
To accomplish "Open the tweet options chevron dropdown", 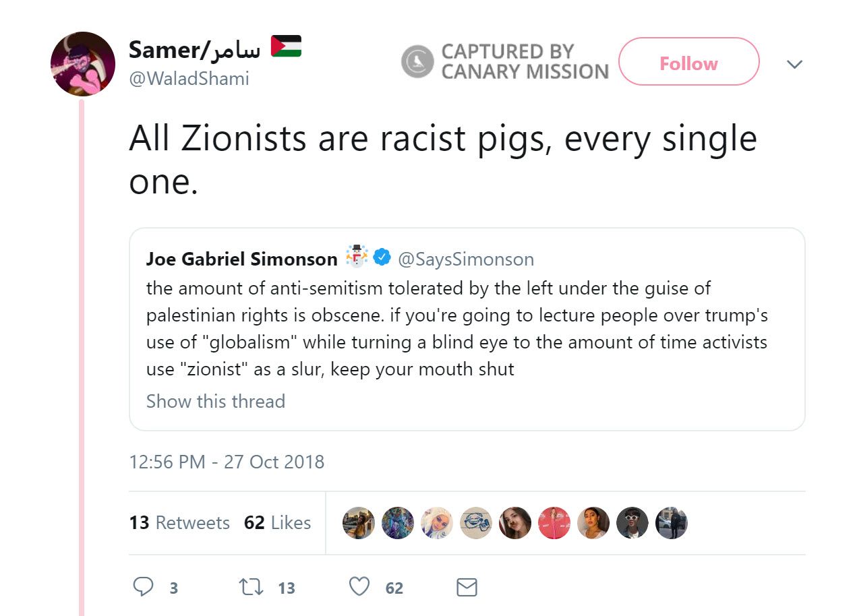I will pyautogui.click(x=795, y=64).
